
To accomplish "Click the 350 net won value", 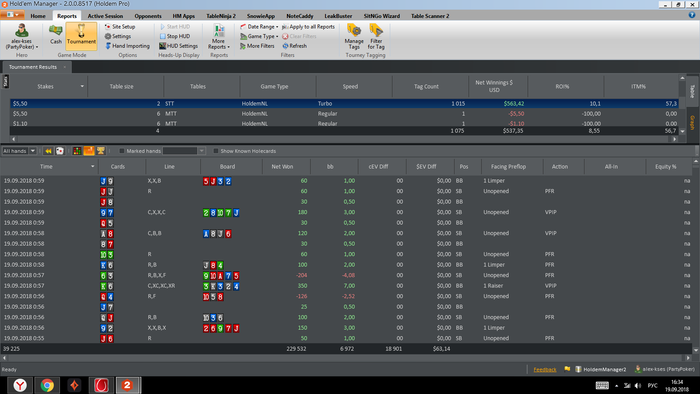I will (303, 286).
